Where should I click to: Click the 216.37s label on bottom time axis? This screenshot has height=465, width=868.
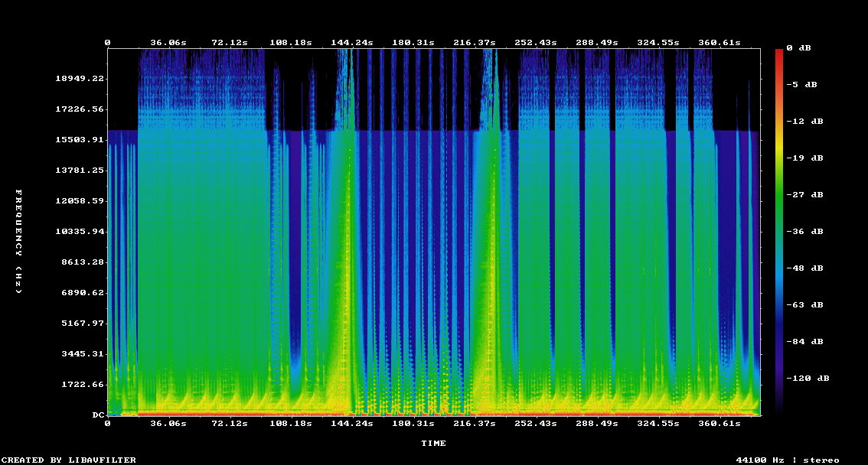coord(474,423)
